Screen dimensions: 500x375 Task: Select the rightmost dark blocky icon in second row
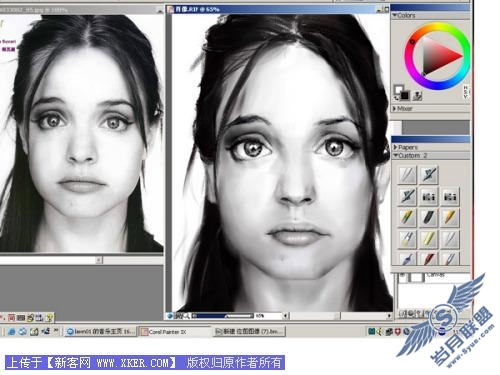450,196
